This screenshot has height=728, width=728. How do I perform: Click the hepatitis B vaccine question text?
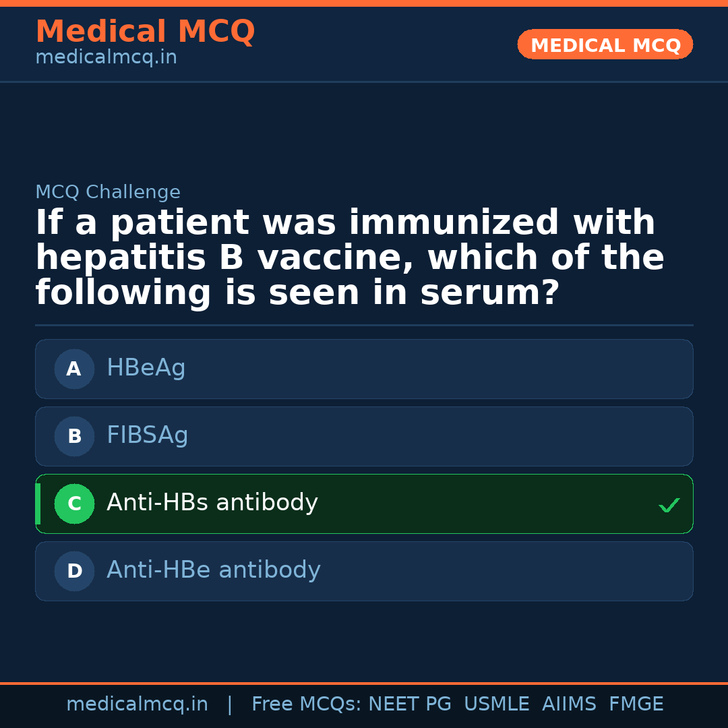tap(349, 258)
